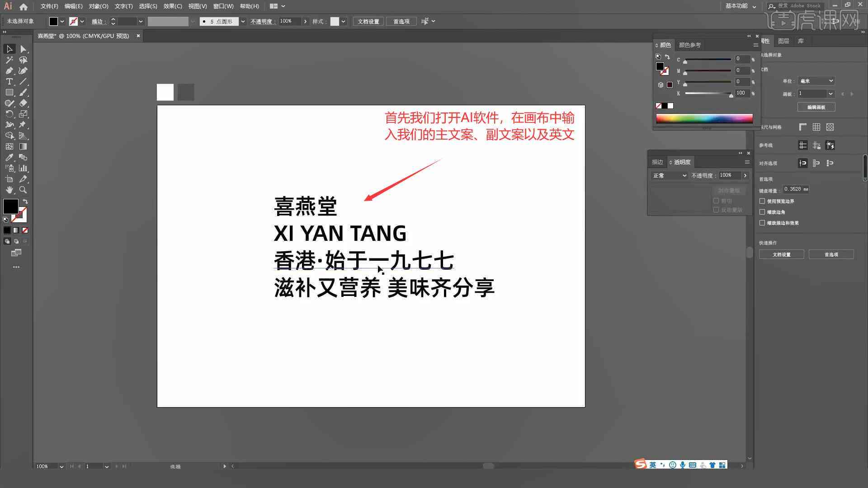Screen dimensions: 868x488
Task: Select the Selection tool (arrow)
Action: tap(9, 49)
